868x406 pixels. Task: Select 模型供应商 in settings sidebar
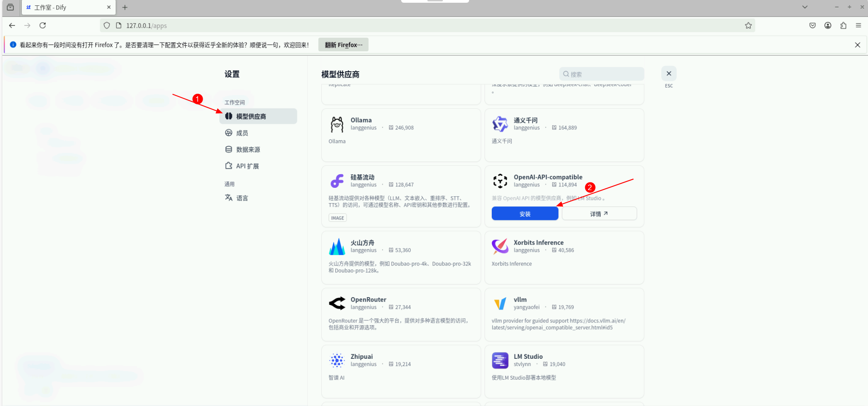pyautogui.click(x=258, y=116)
